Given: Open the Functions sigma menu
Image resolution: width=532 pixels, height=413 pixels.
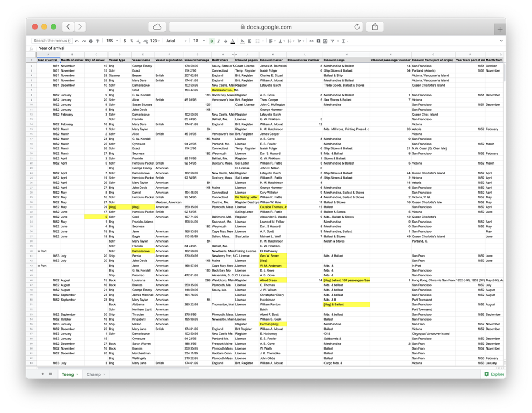Looking at the screenshot, I should [343, 41].
